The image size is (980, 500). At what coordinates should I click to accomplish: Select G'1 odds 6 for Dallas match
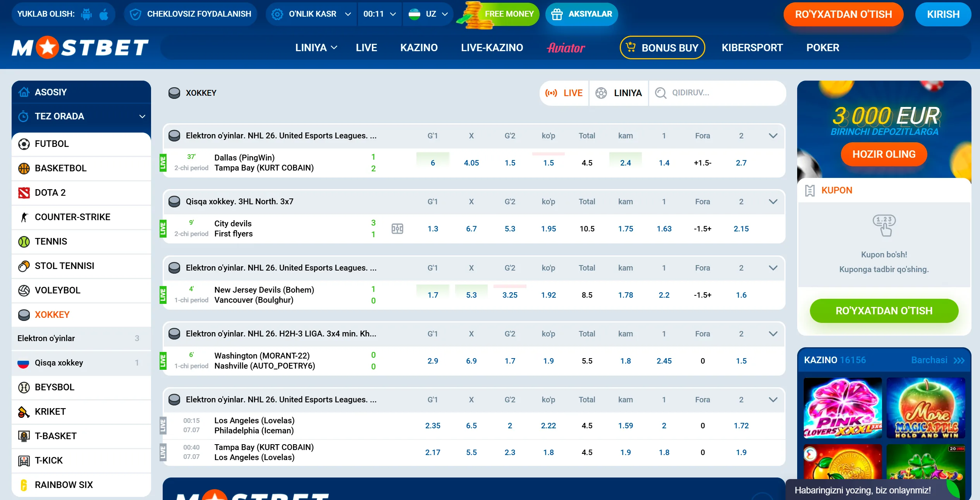433,163
